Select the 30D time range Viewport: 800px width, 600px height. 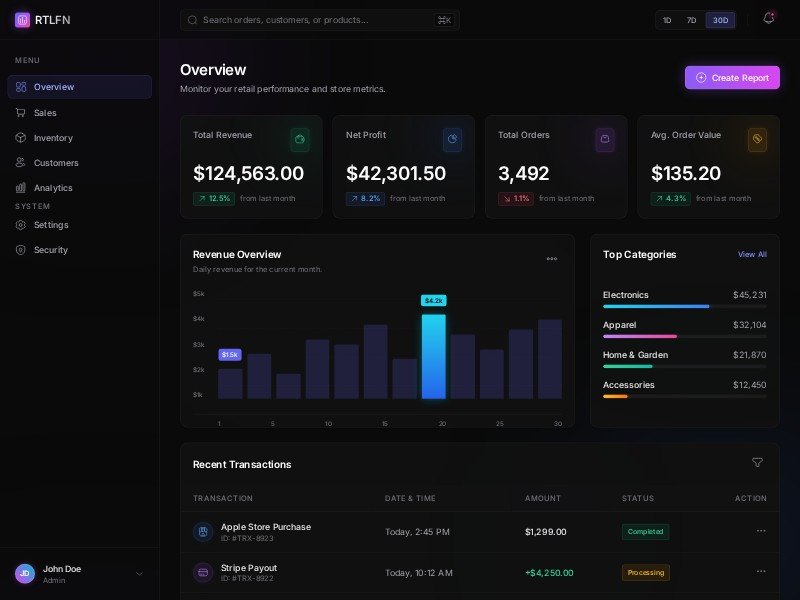720,20
